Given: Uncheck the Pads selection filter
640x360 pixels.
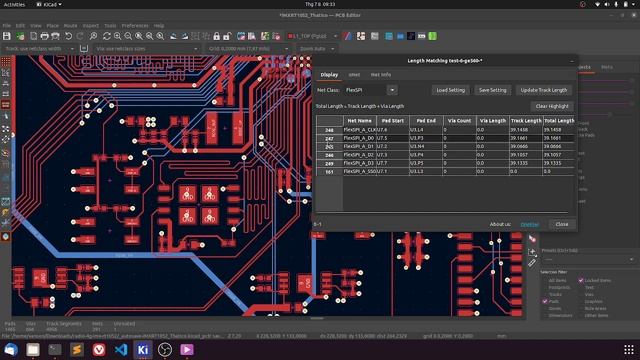Looking at the screenshot, I should coord(545,301).
